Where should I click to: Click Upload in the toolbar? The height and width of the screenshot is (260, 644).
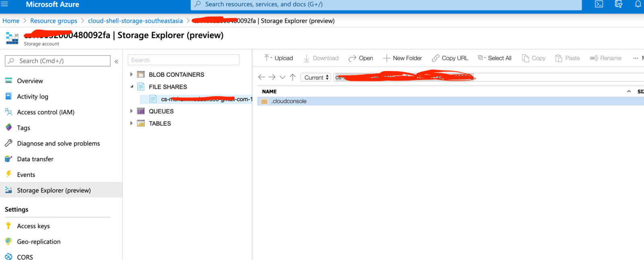(279, 58)
